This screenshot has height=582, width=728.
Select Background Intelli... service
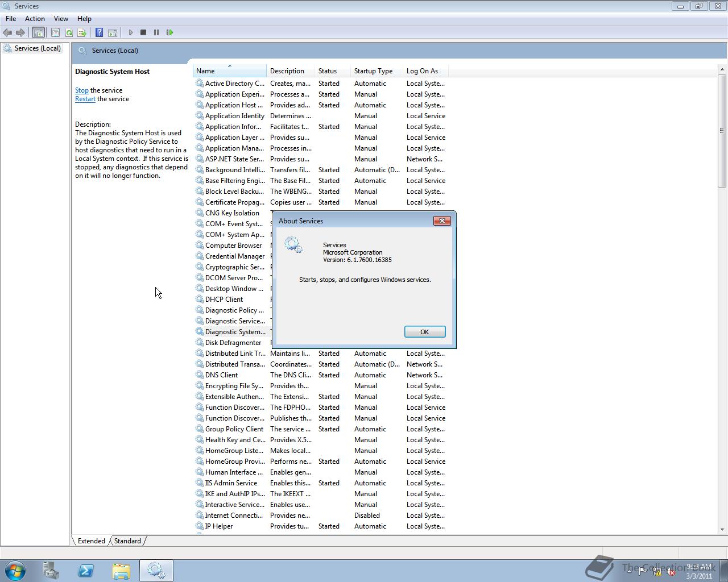coord(235,170)
